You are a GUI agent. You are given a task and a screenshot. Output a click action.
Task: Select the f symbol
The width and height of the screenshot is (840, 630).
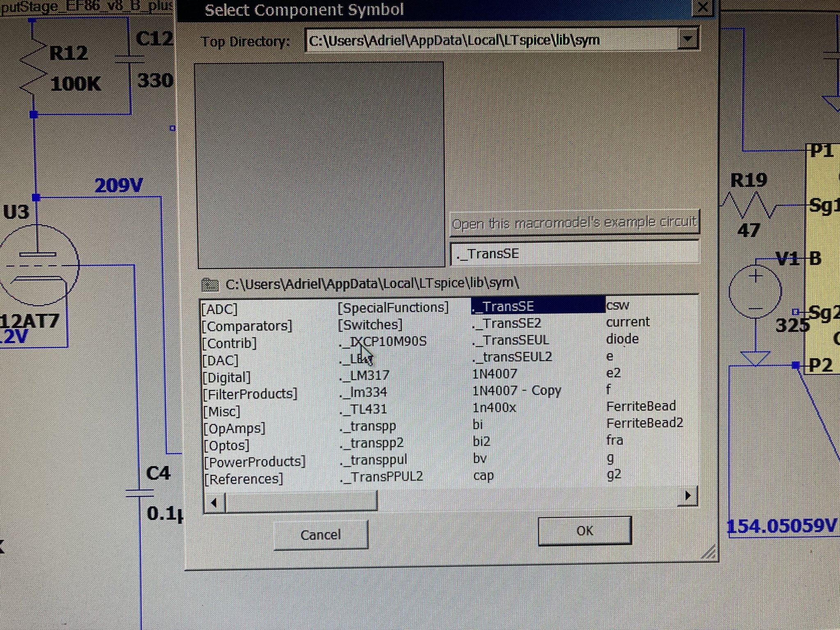(x=609, y=389)
